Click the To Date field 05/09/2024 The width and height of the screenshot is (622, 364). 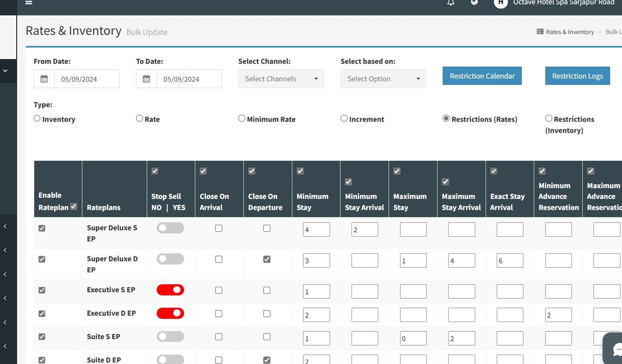tap(189, 79)
